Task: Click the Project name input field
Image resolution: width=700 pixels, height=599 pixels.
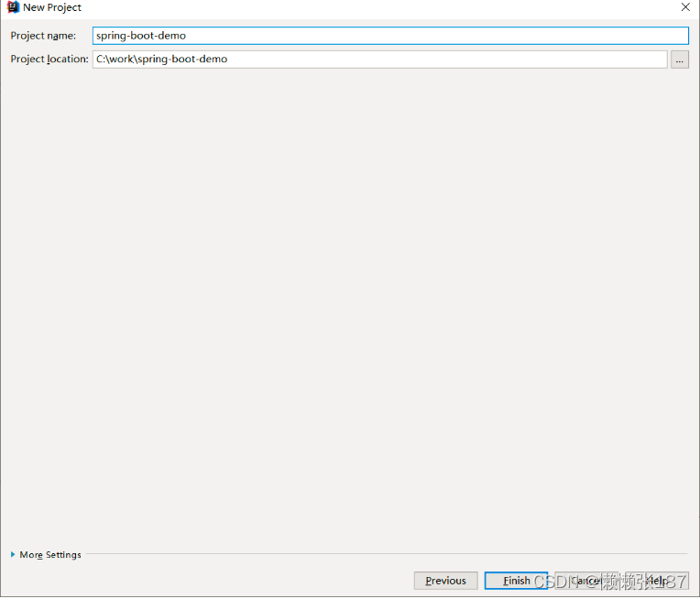Action: click(x=390, y=36)
